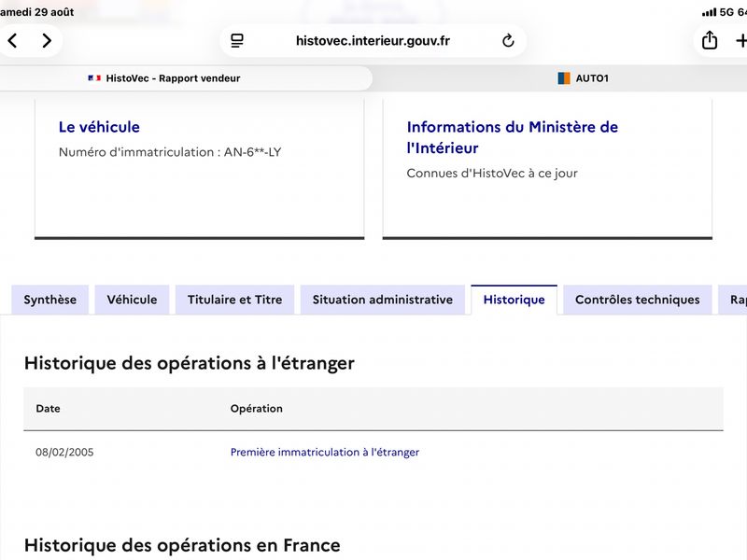Click the AUTO1 tab favicon
Viewport: 747px width, 560px height.
pyautogui.click(x=564, y=78)
